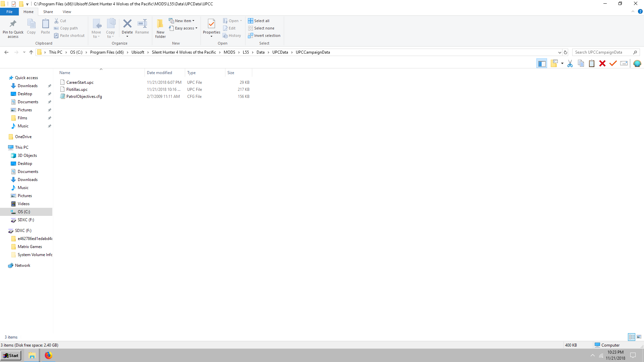
Task: Click the envelope email toolbar icon
Action: point(624,63)
